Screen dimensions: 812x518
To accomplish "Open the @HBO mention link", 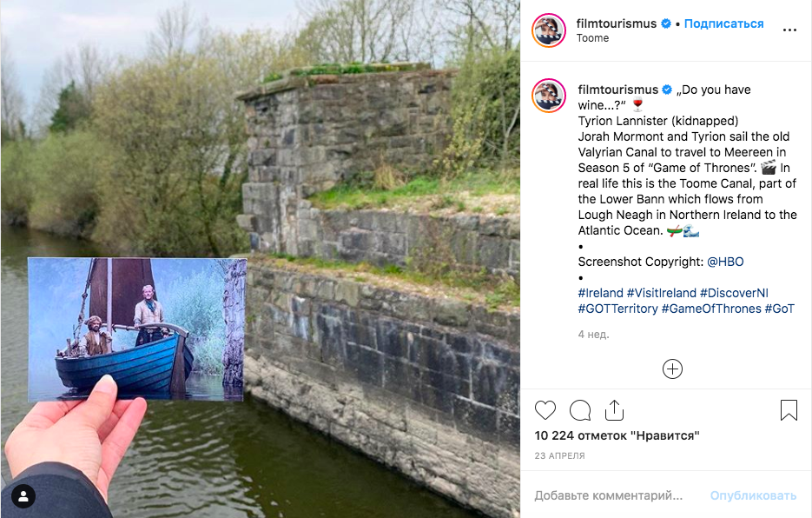I will (725, 262).
